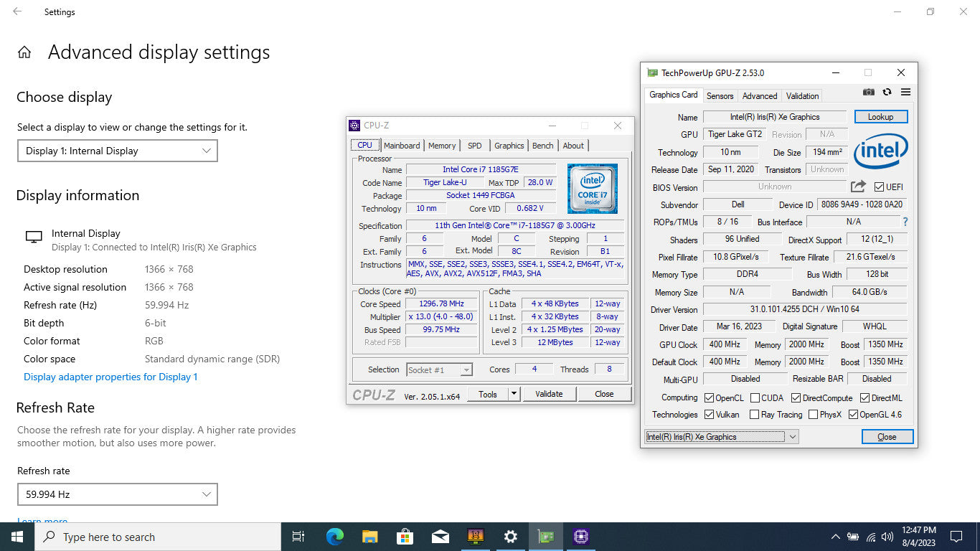Click the Settings back arrow
980x551 pixels.
[17, 11]
